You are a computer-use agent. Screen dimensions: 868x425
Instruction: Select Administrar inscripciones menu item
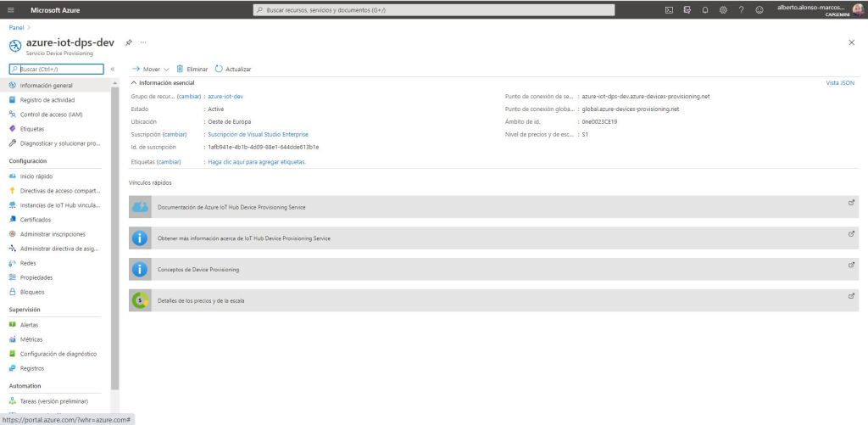52,234
